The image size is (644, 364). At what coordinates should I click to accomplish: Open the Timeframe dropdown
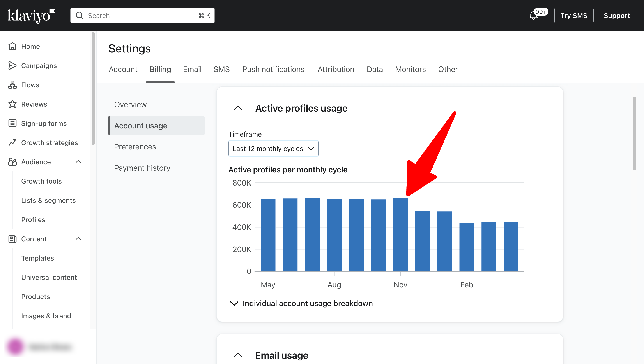(x=273, y=149)
